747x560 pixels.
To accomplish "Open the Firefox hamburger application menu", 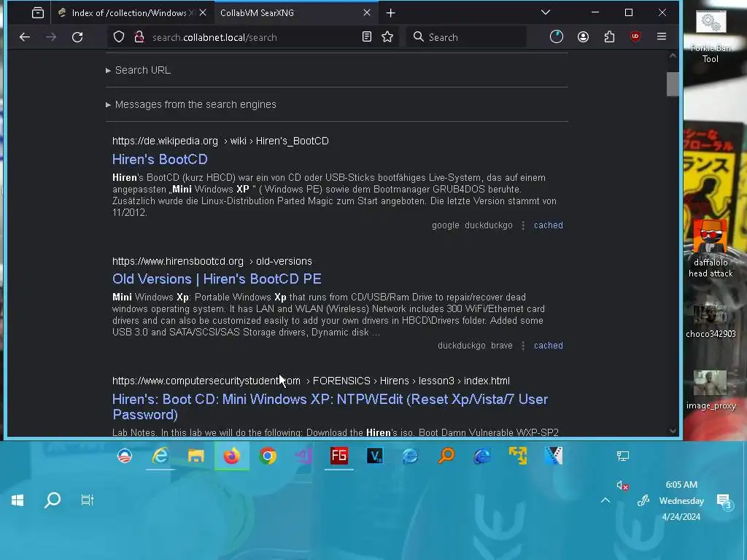I will [661, 36].
